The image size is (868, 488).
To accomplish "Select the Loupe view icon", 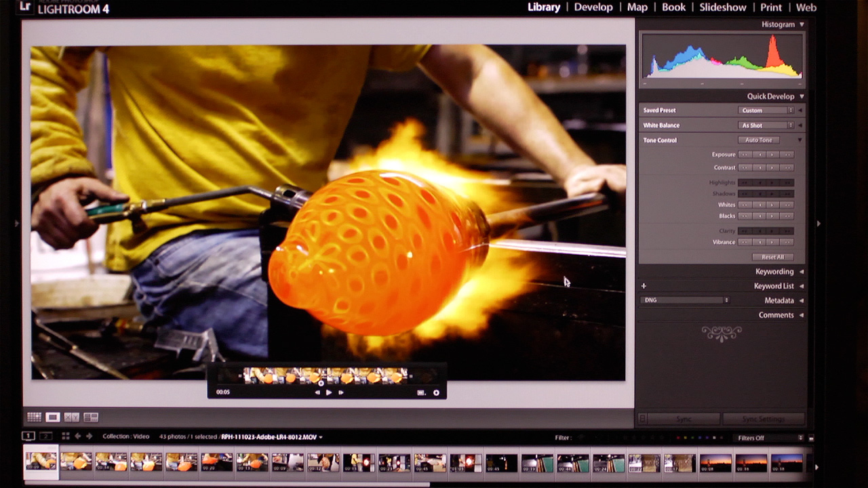I will (x=53, y=417).
